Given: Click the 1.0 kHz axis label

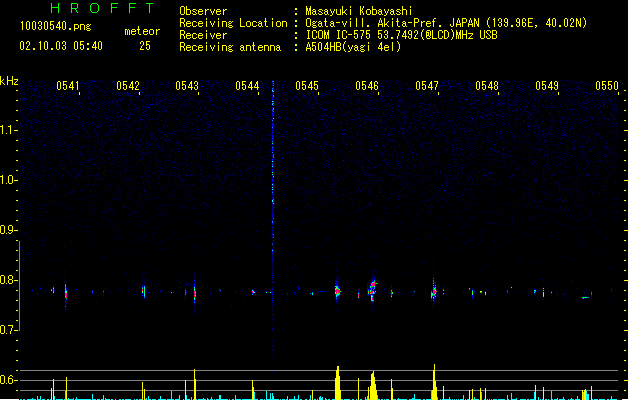Looking at the screenshot, I should pos(8,180).
